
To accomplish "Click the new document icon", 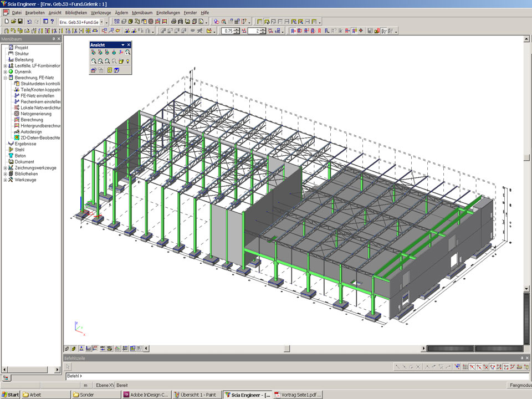I will (x=6, y=22).
